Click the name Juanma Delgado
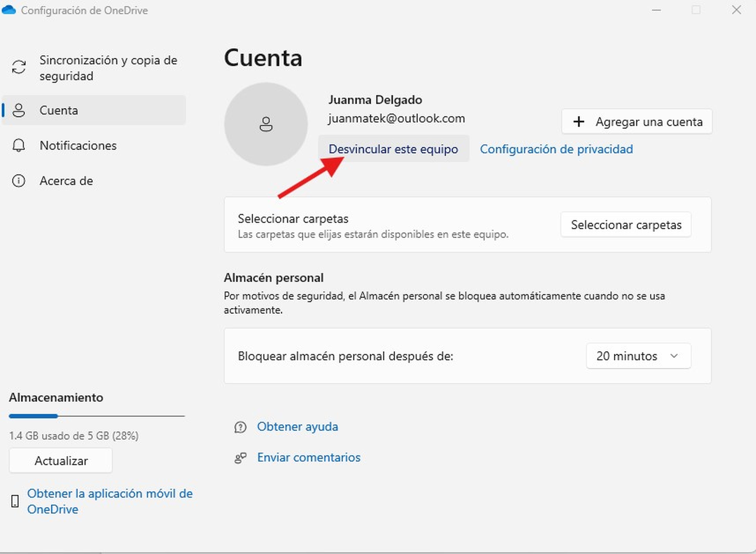 click(x=375, y=100)
